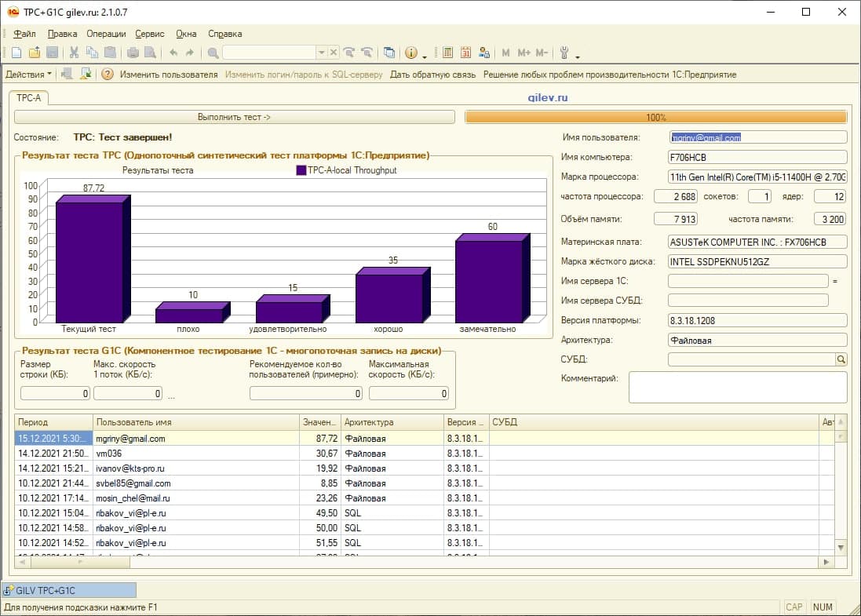Click the Период column header

(54, 421)
